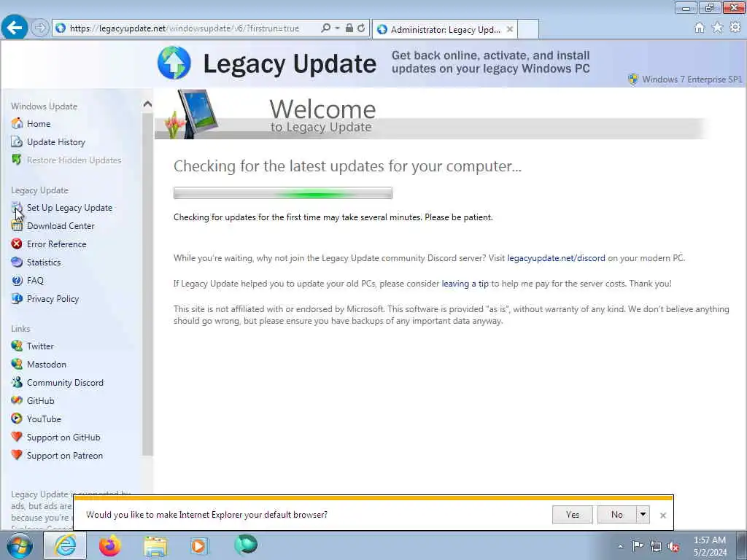The image size is (747, 560).
Task: Click the Mastodon icon
Action: 17,364
